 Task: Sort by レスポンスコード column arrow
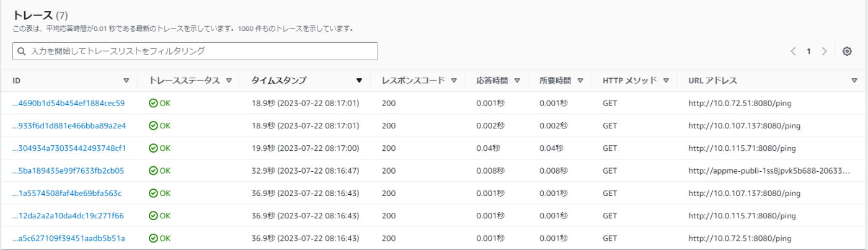pyautogui.click(x=454, y=81)
